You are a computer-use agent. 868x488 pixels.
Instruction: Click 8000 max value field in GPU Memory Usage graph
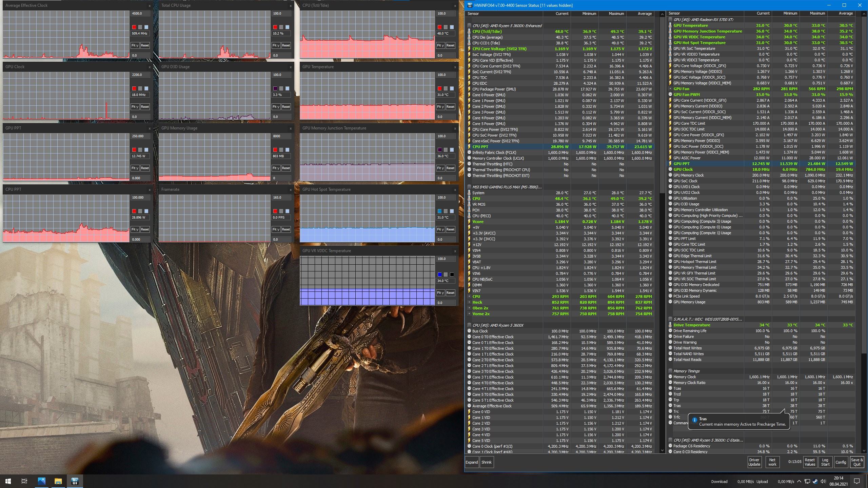[x=281, y=136]
